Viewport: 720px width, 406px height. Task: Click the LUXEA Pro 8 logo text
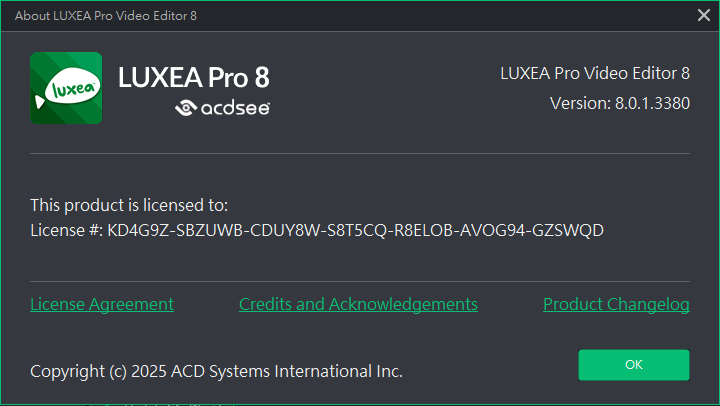pos(193,77)
